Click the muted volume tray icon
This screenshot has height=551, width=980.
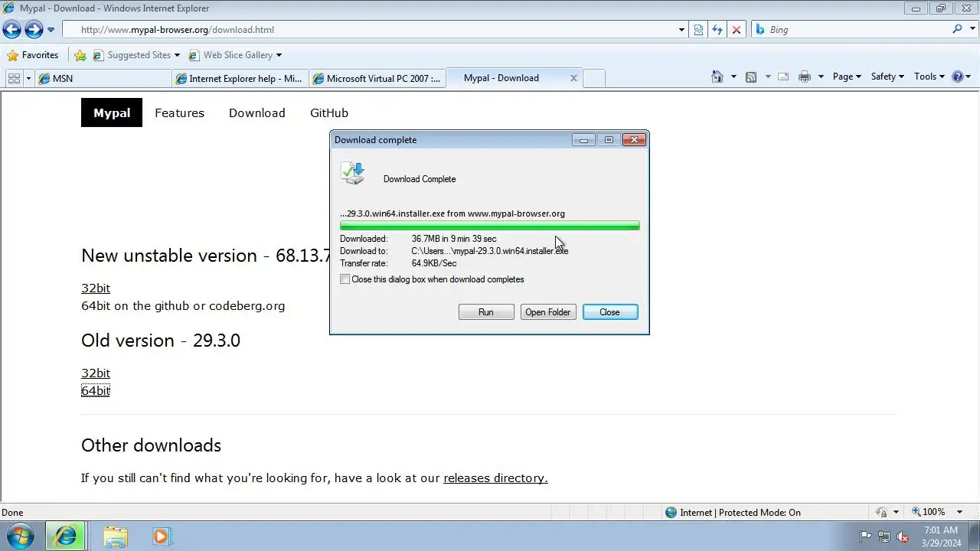tap(903, 536)
